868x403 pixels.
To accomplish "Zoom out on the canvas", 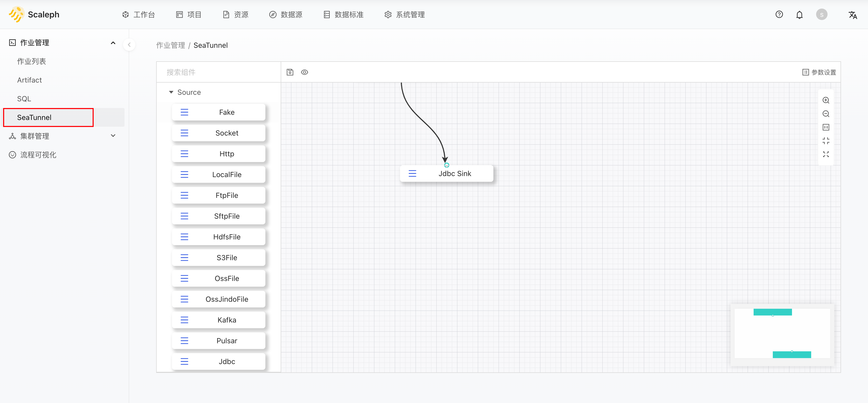I will click(826, 114).
